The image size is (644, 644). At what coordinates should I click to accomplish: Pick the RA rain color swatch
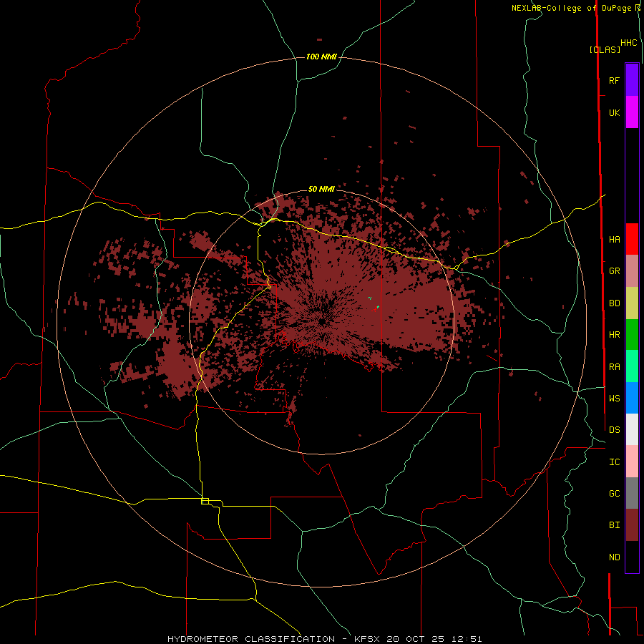[x=632, y=366]
